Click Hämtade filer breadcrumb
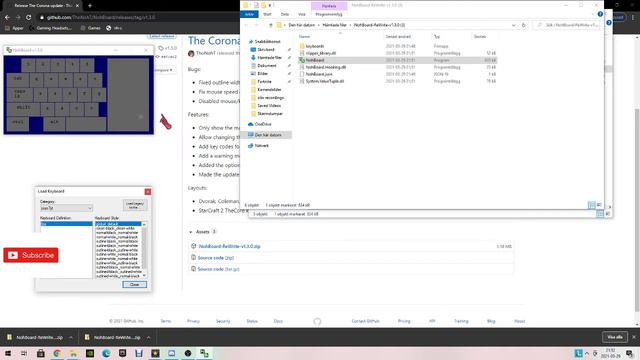The image size is (640, 360). 334,25
